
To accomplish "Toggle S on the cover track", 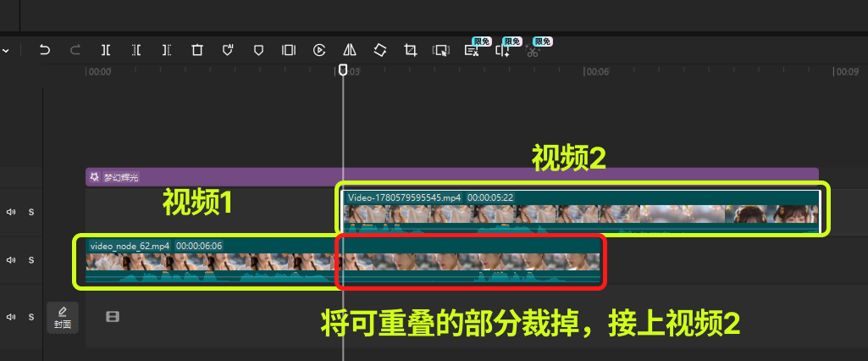I will 31,317.
